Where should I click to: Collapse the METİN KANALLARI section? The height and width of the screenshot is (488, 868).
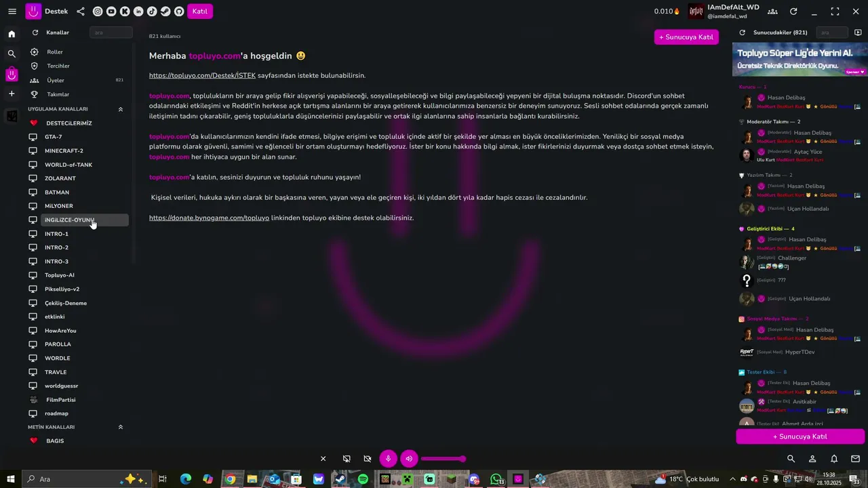click(121, 427)
